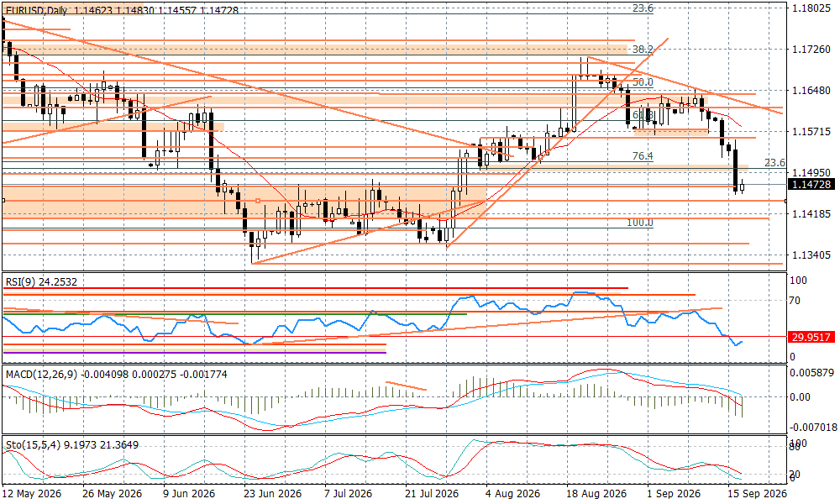The image size is (840, 504).
Task: Select the Fibonacci 100.0 level label
Action: tap(639, 223)
